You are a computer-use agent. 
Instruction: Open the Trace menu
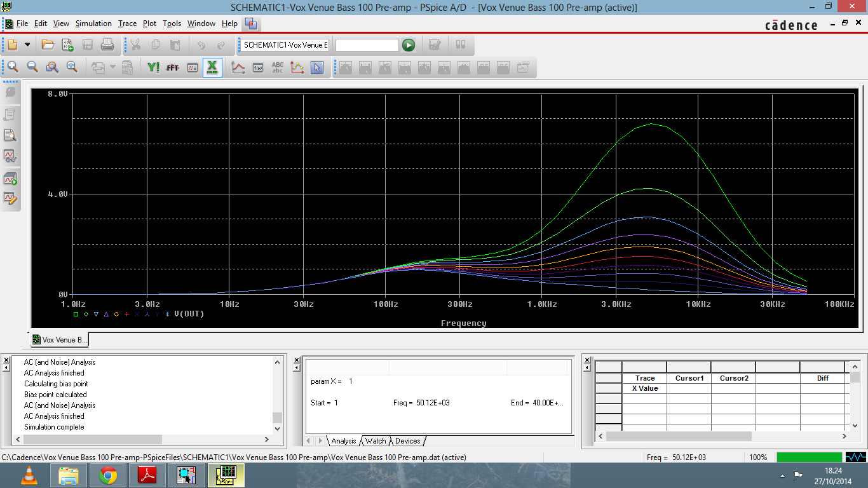(x=127, y=24)
